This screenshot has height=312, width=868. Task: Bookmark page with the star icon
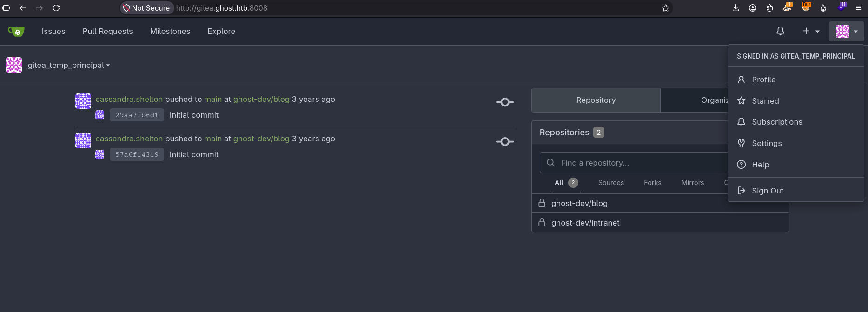666,8
